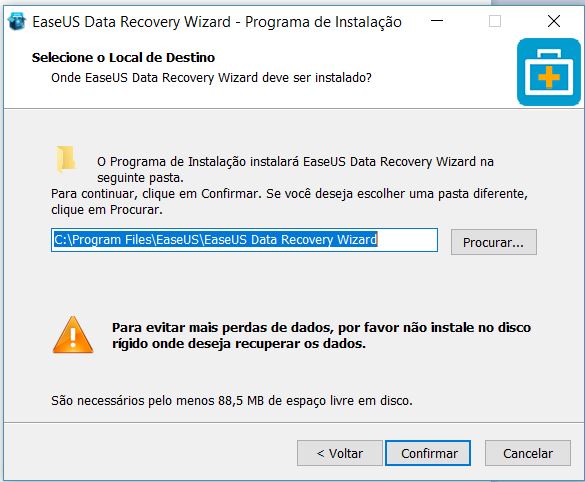Image resolution: width=585 pixels, height=482 pixels.
Task: Click the greyed-out maximize box
Action: (495, 21)
